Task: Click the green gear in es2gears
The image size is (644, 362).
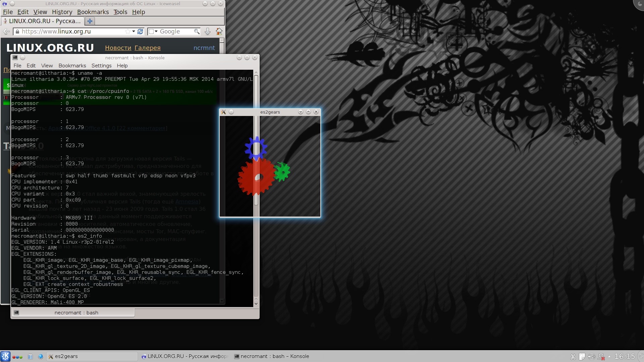Action: (x=282, y=172)
